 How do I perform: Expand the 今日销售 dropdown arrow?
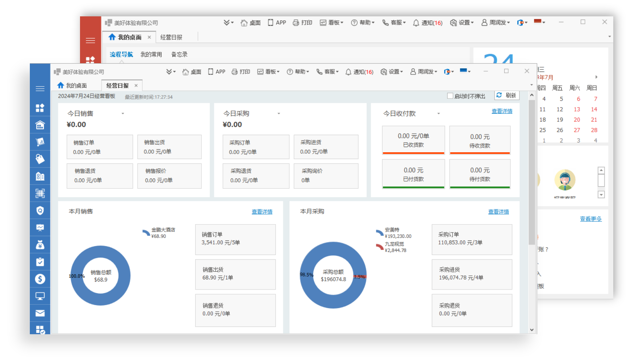point(123,114)
